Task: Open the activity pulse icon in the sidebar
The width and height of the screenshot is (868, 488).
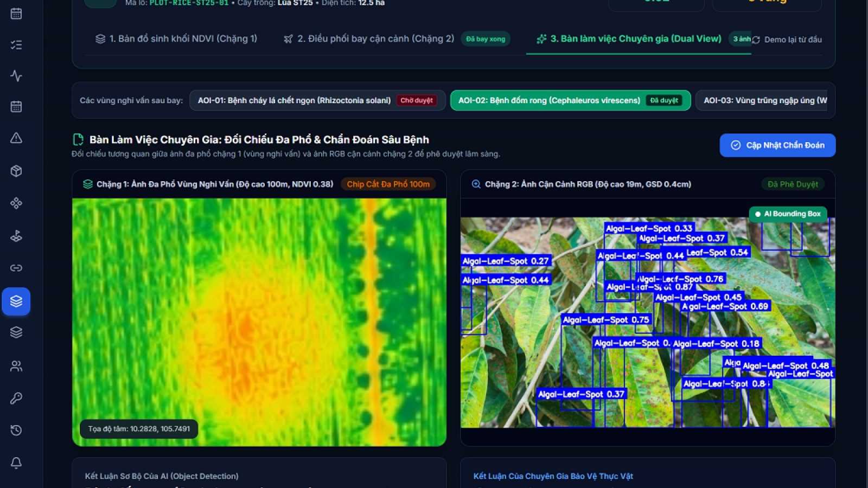Action: click(x=16, y=75)
